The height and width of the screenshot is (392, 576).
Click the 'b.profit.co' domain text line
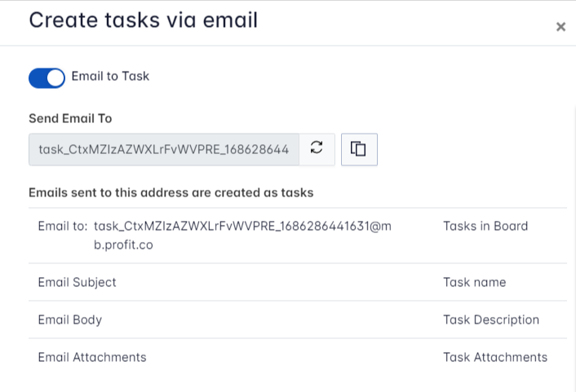(123, 244)
